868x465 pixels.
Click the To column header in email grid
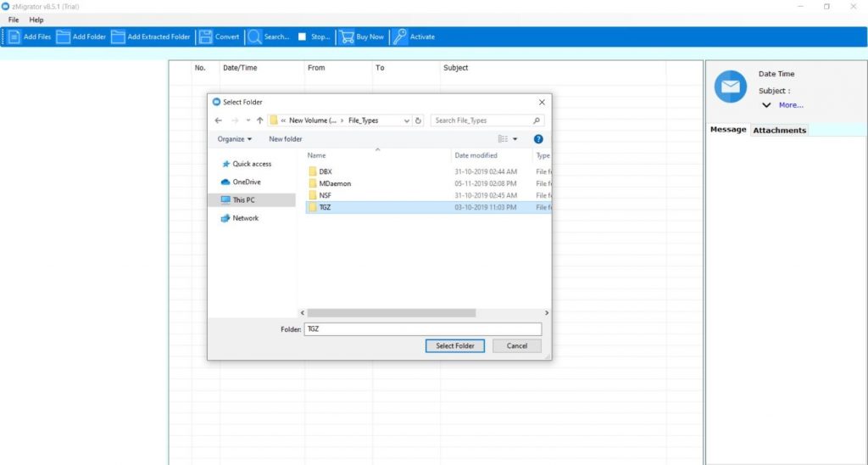pyautogui.click(x=380, y=68)
